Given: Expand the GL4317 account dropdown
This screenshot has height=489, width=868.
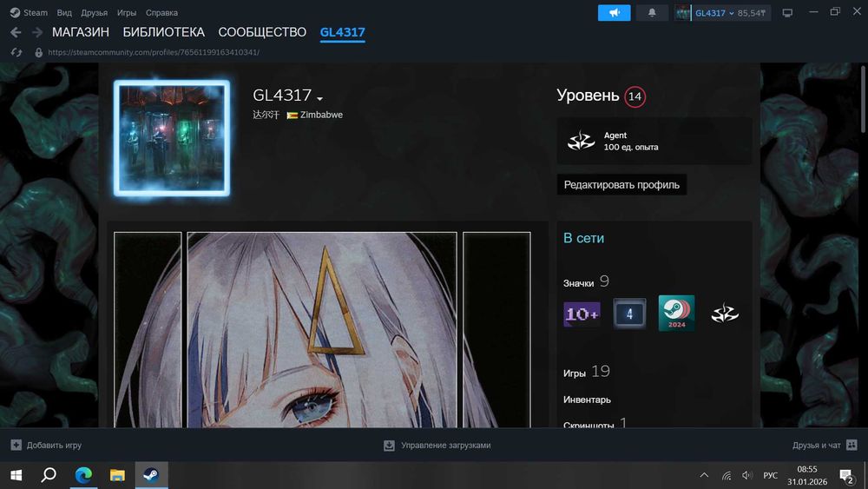Looking at the screenshot, I should pos(714,13).
